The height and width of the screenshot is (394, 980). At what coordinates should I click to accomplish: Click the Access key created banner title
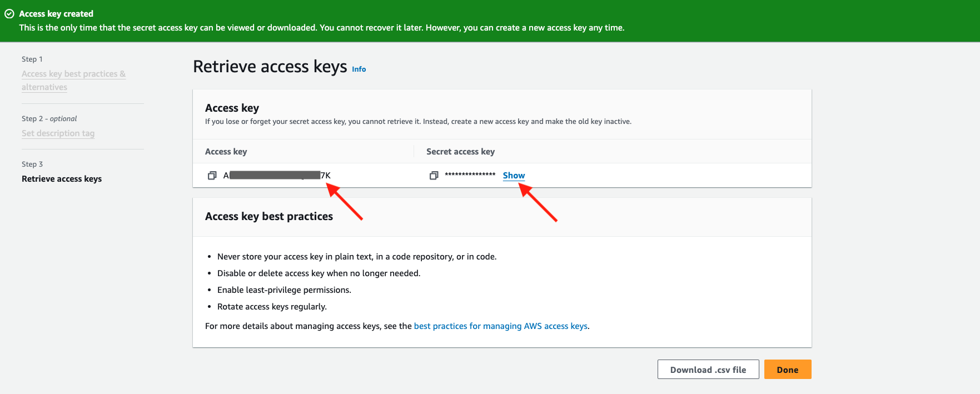pyautogui.click(x=56, y=14)
